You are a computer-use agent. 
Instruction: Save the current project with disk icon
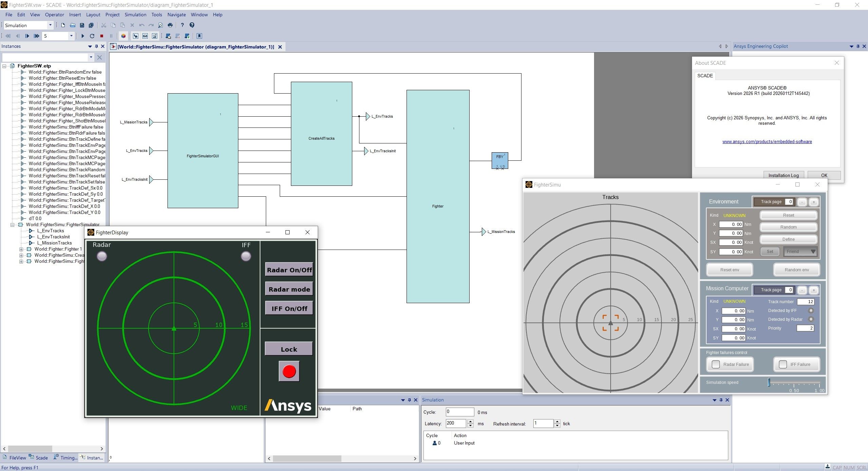click(x=82, y=25)
